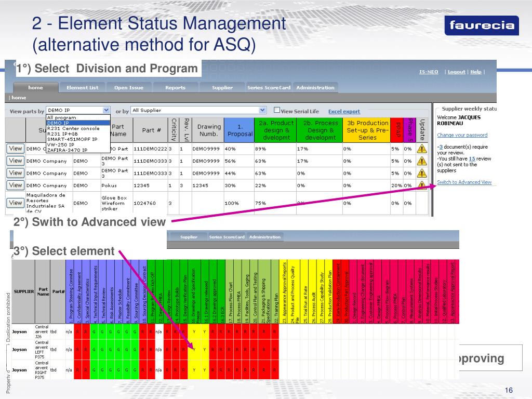Click the '20%' PPAP value in Pokus row
532x399 pixels.
point(396,185)
